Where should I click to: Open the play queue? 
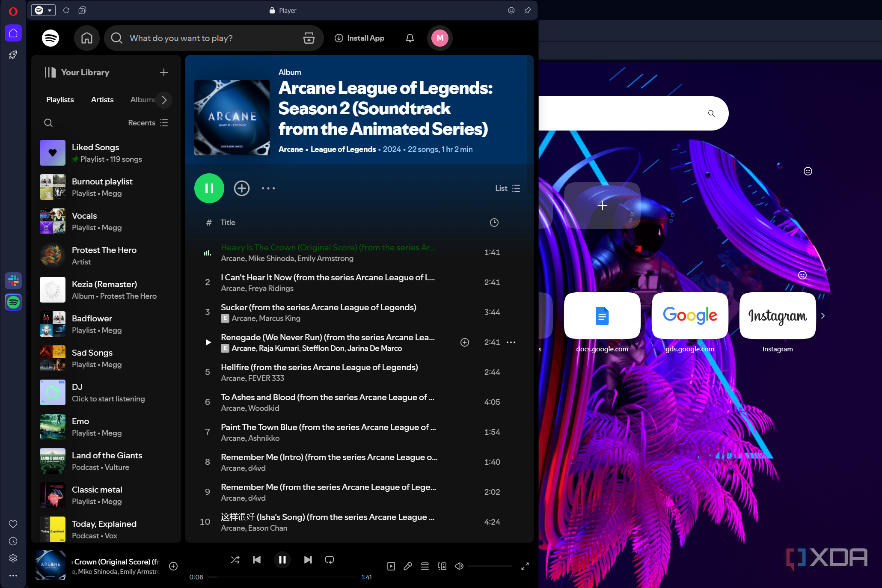click(x=425, y=566)
